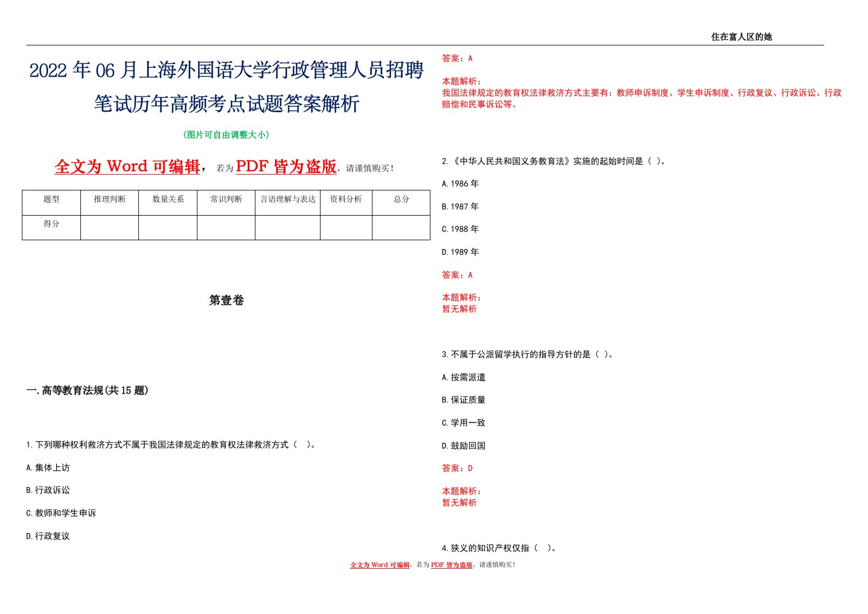868x614 pixels.
Task: Select the 题型 table header cell
Action: pos(51,202)
